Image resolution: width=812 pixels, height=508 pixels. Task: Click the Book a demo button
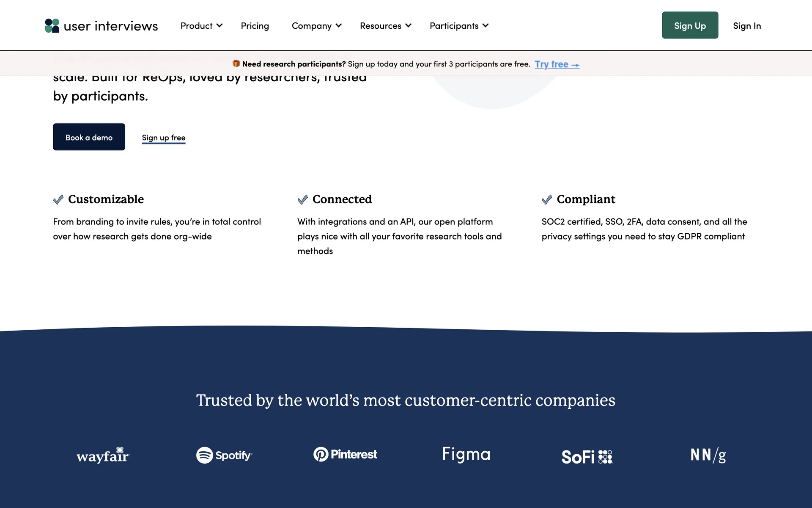click(89, 137)
